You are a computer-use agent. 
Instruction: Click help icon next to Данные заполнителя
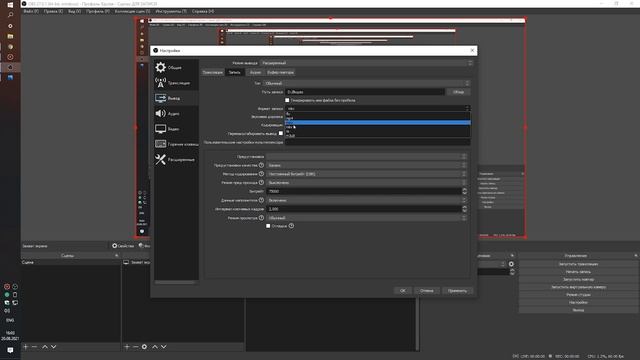261,200
